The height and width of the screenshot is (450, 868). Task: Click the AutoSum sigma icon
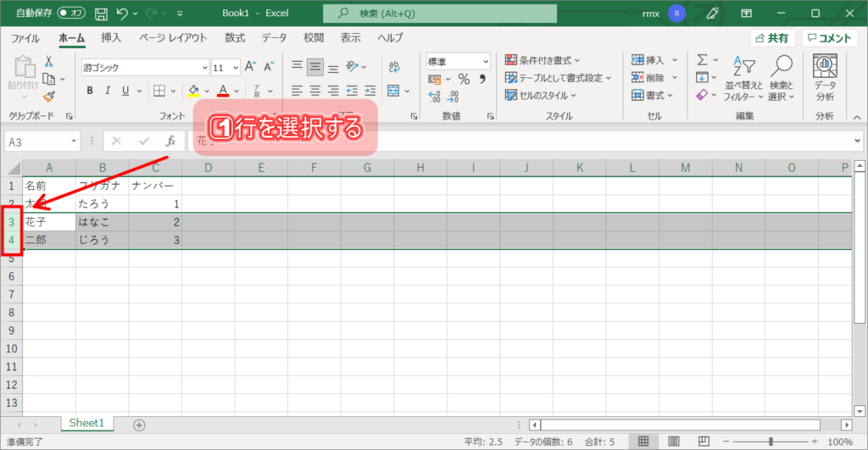pos(702,60)
